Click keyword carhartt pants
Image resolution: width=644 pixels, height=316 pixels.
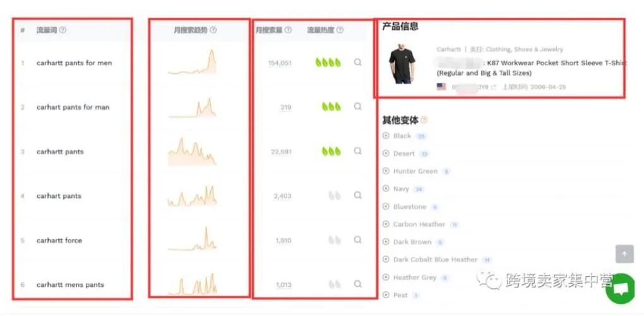tap(60, 152)
